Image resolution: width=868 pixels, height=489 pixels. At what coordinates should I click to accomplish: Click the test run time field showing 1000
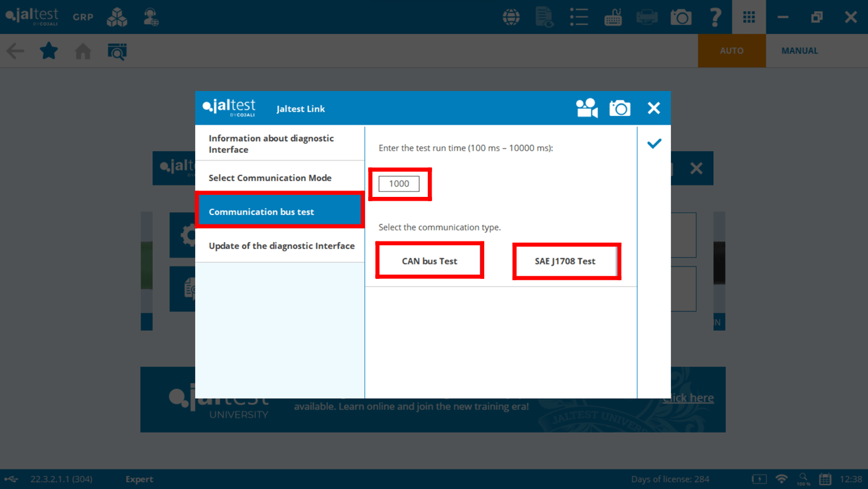[x=399, y=184]
